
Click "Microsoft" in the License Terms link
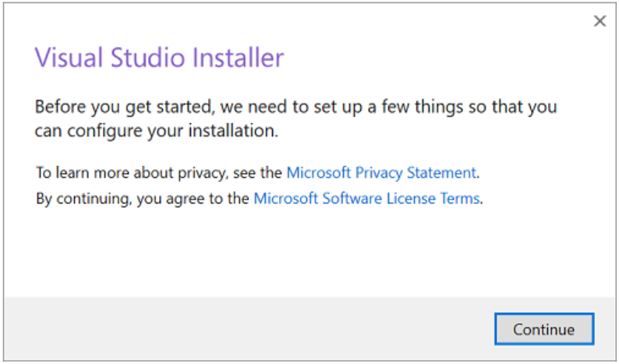[284, 198]
